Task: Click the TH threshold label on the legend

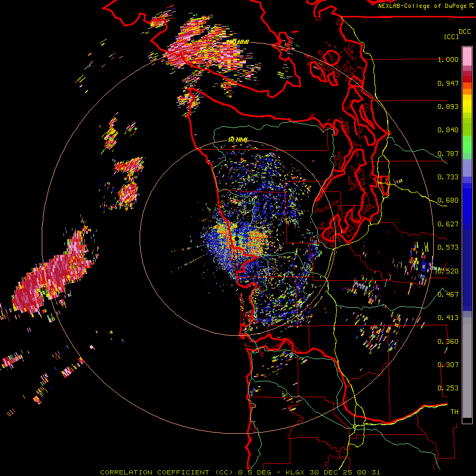Action: point(454,412)
